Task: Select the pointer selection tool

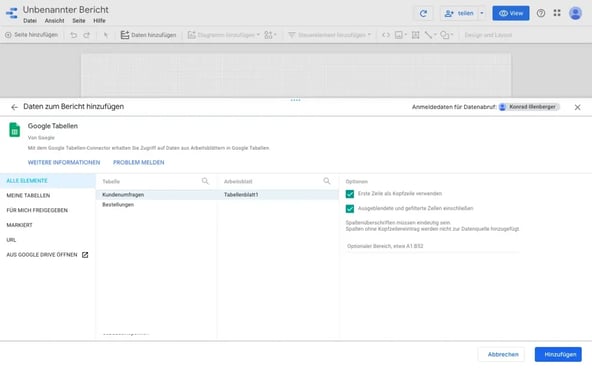Action: click(106, 35)
